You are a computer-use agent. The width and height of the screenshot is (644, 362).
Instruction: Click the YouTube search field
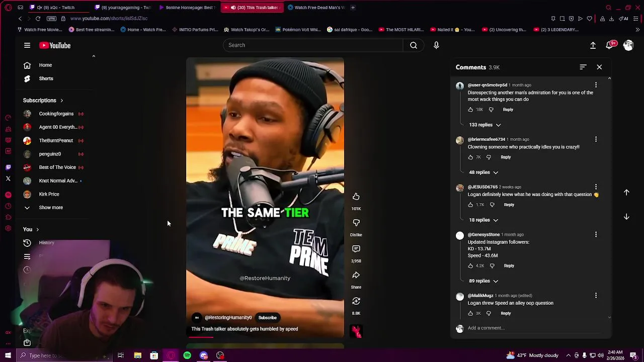click(313, 45)
